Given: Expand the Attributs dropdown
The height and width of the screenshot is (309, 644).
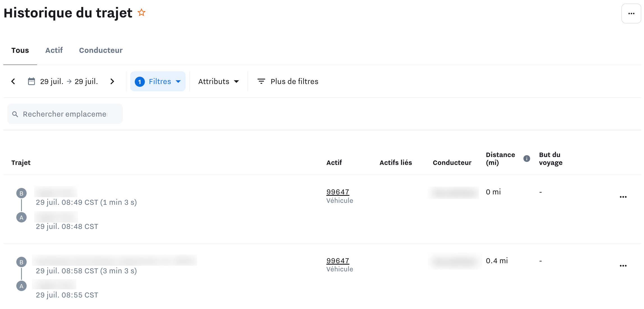Looking at the screenshot, I should tap(218, 81).
